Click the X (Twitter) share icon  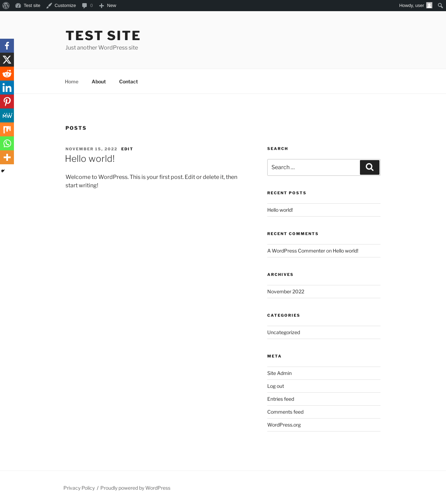point(7,60)
